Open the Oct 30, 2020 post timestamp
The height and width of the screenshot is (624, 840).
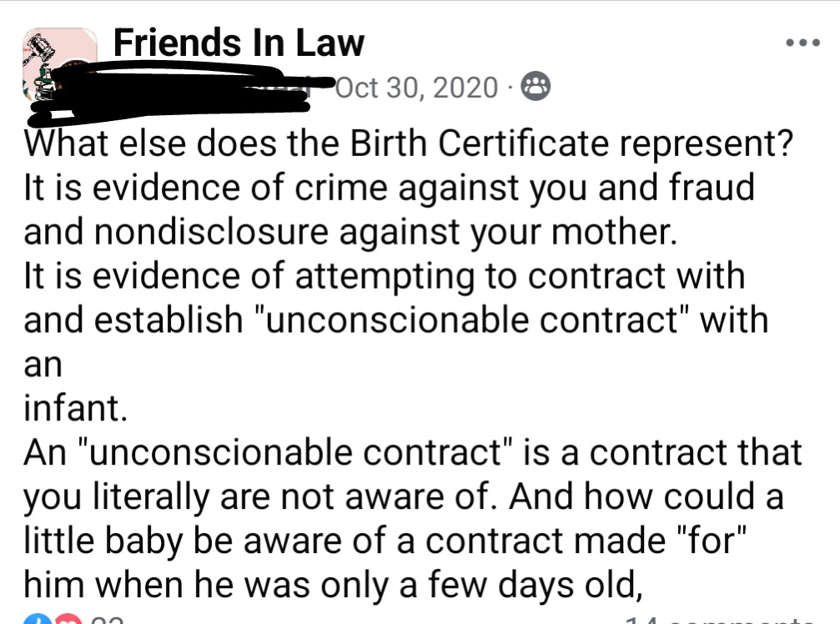(x=416, y=87)
